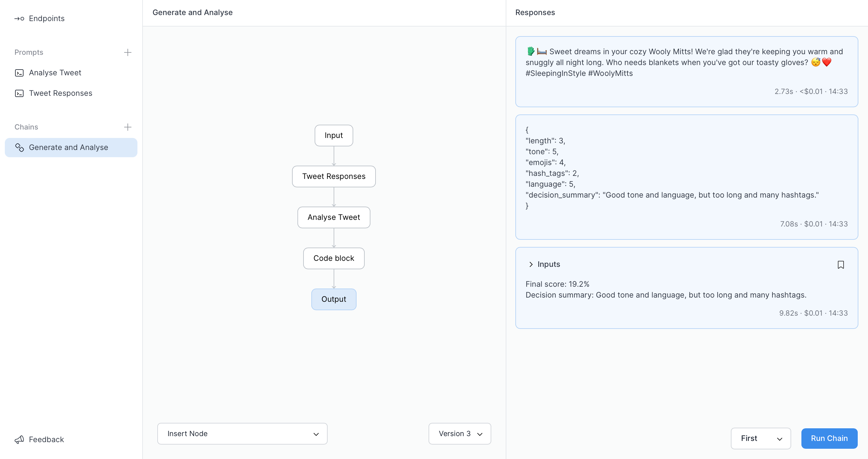Click the Generate and Analyse page title
Image resolution: width=868 pixels, height=459 pixels.
click(192, 12)
